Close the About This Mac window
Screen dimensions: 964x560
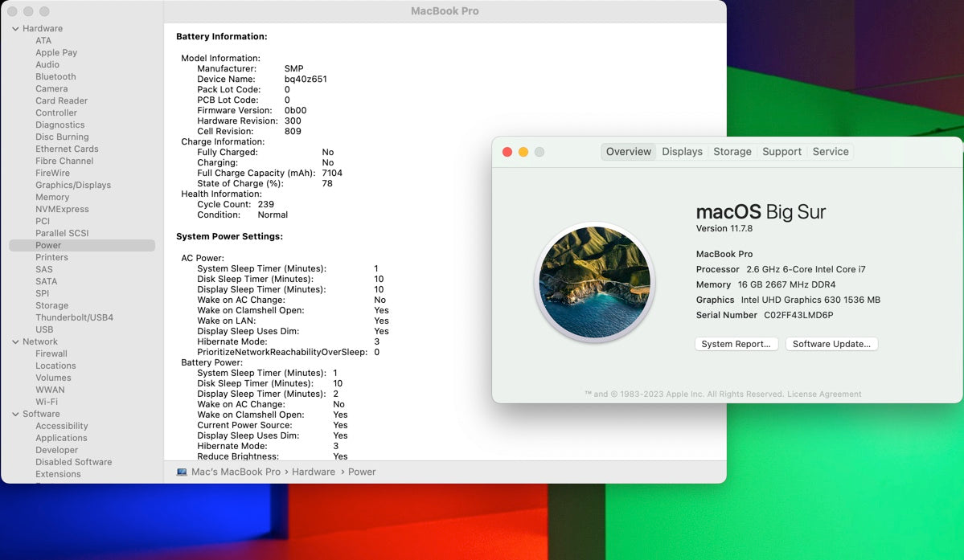click(x=507, y=152)
